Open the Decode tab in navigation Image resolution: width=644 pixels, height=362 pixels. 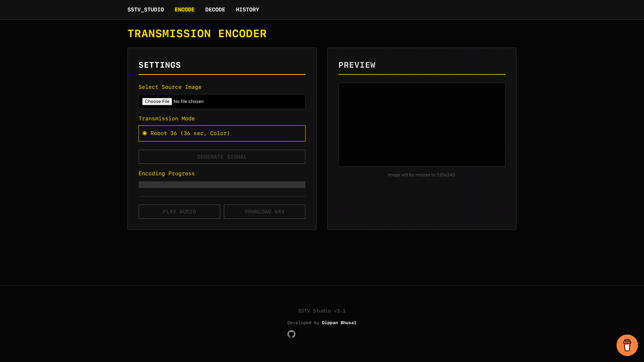click(215, 10)
